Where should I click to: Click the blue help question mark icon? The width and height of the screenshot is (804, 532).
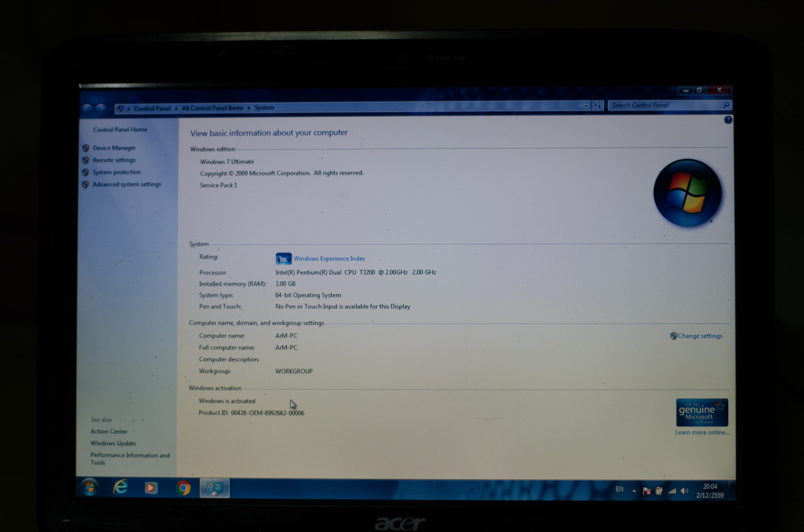tap(728, 120)
